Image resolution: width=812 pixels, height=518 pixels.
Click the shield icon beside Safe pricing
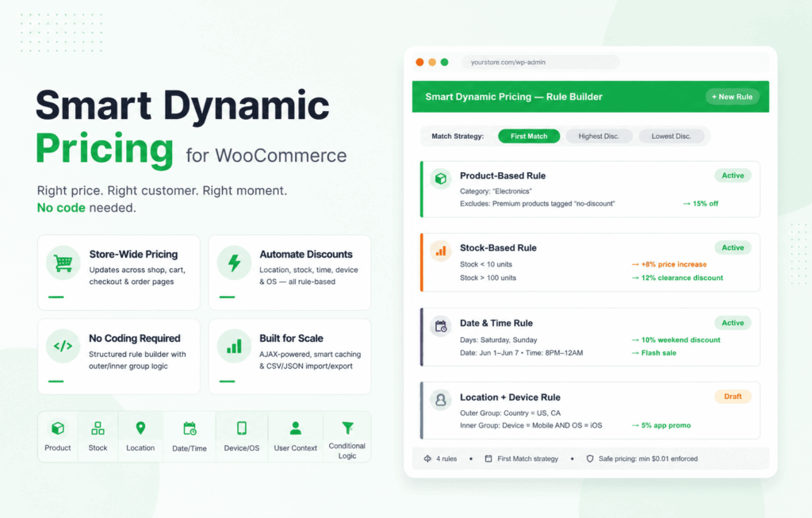coord(590,459)
